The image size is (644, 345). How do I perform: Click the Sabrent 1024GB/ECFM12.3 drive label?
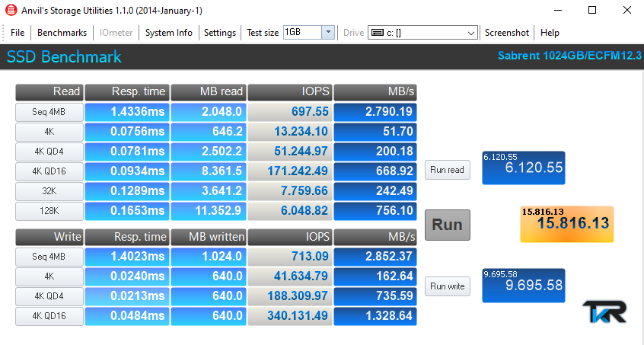coord(569,56)
